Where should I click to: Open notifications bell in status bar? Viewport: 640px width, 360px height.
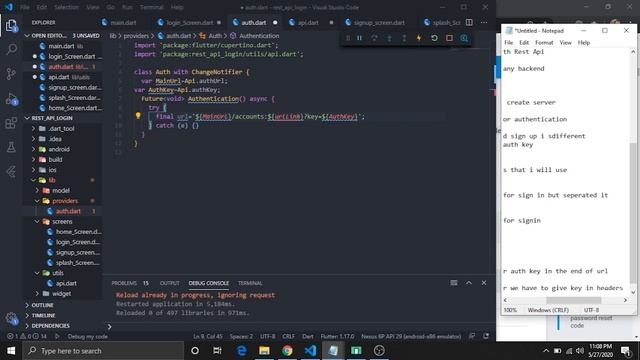click(486, 336)
